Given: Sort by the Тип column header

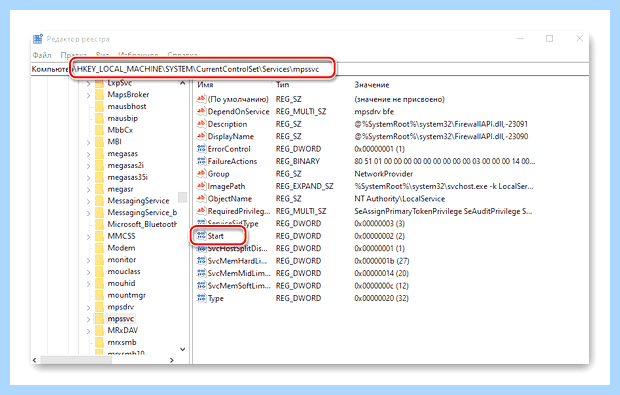Looking at the screenshot, I should pyautogui.click(x=282, y=85).
